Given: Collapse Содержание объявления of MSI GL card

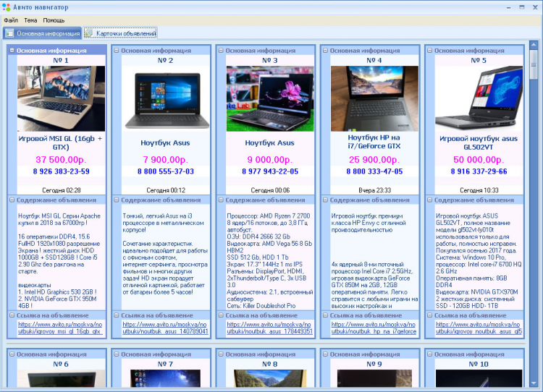Looking at the screenshot, I should (x=12, y=200).
